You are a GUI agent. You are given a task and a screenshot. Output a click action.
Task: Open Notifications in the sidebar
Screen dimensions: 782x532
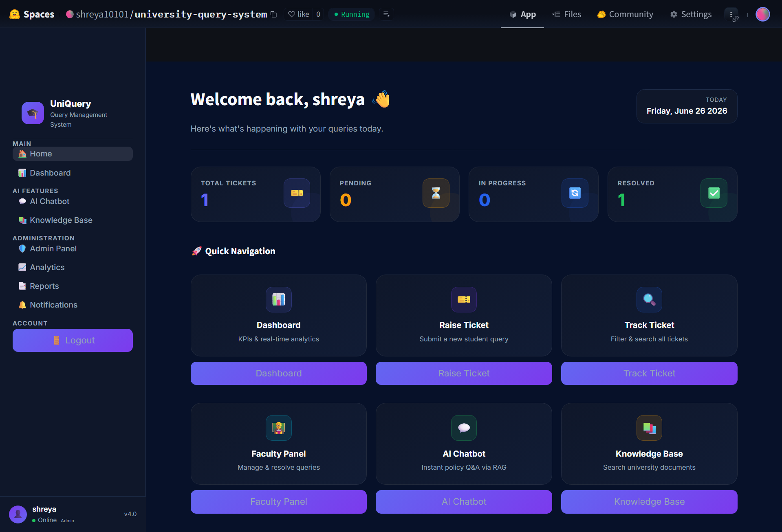coord(73,305)
